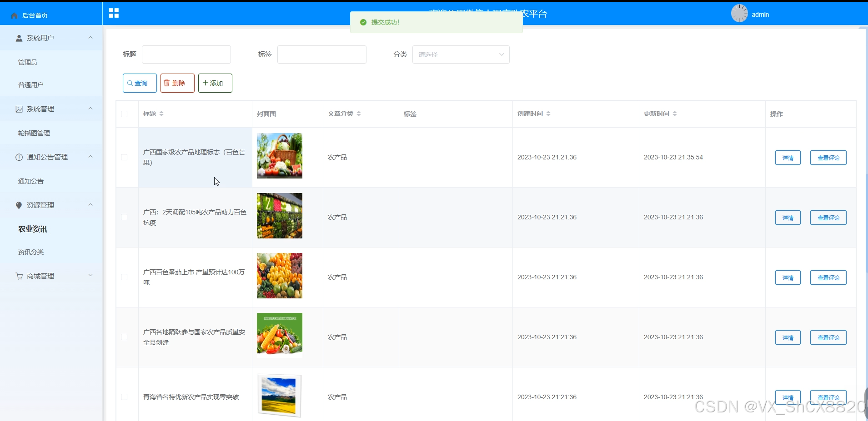Click the cart icon beside 商城管理
Screen dimensions: 868x421
pos(19,276)
